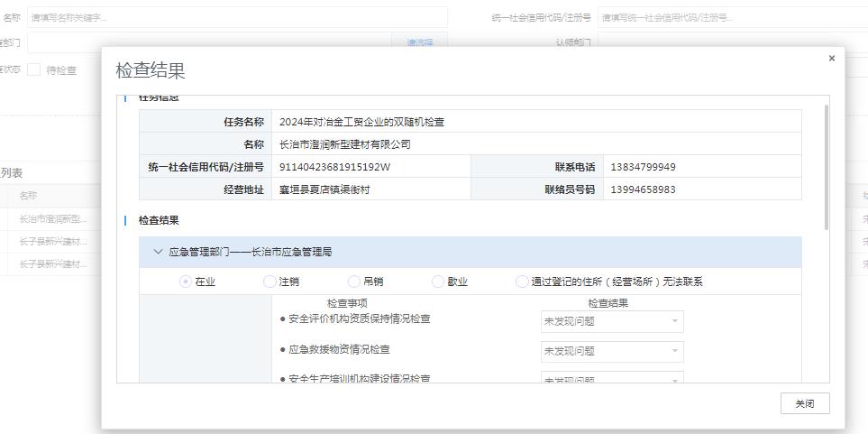Click the 关闭 button
Image resolution: width=868 pixels, height=434 pixels.
805,403
